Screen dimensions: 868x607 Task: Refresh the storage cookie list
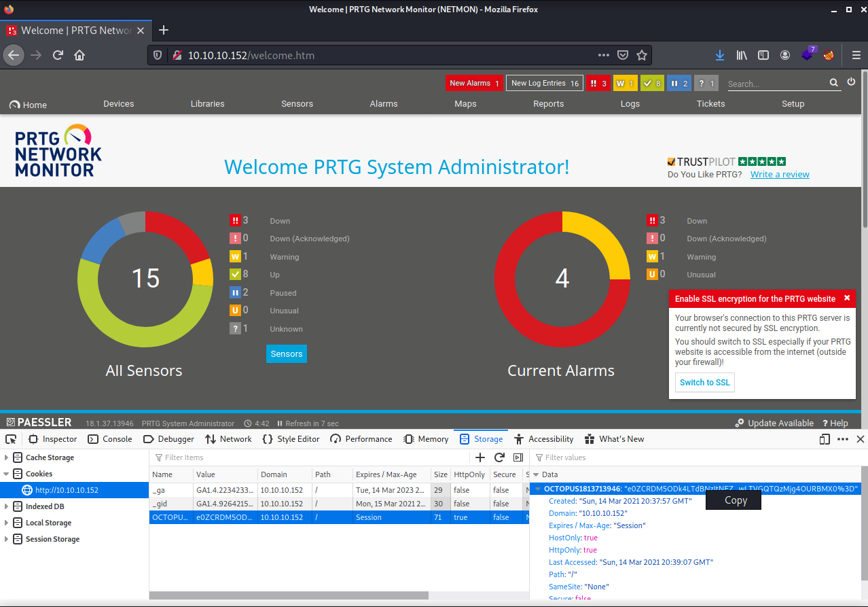tap(499, 457)
